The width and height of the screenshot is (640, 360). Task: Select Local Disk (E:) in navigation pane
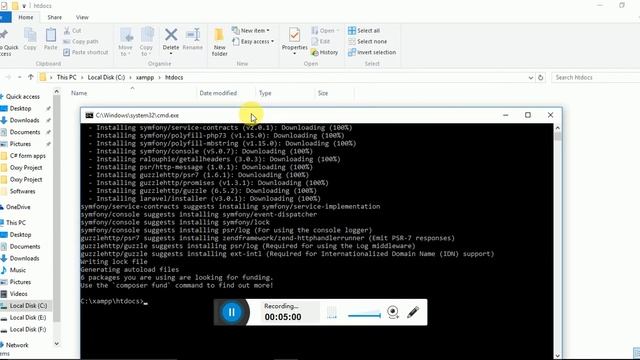coord(28,318)
